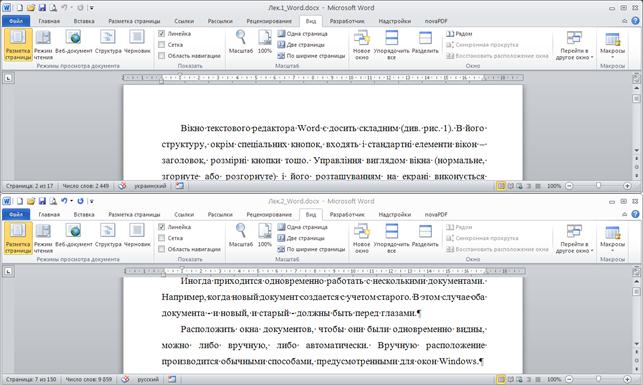Open the Файл tab in the Лек.1_Word window

[16, 21]
